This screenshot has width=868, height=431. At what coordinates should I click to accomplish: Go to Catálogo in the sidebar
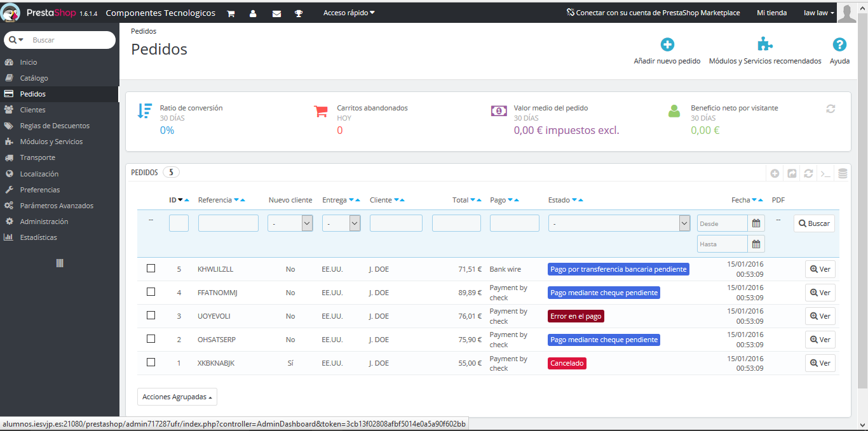34,78
